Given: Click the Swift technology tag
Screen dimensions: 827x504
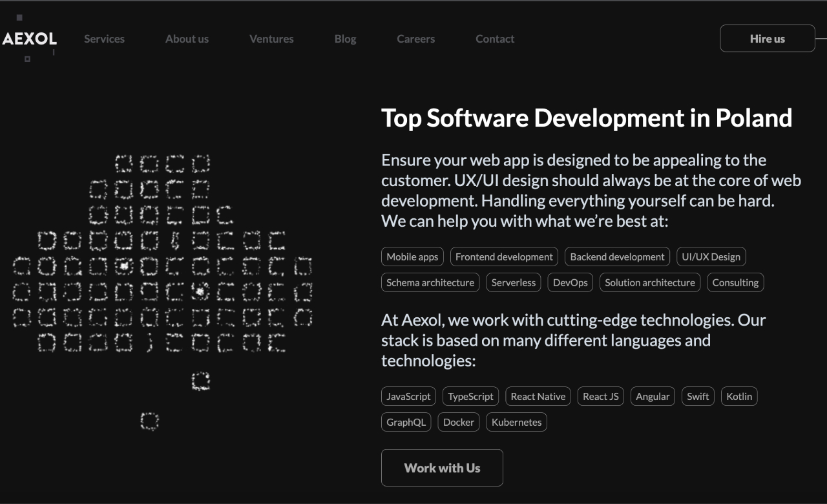Looking at the screenshot, I should (698, 396).
